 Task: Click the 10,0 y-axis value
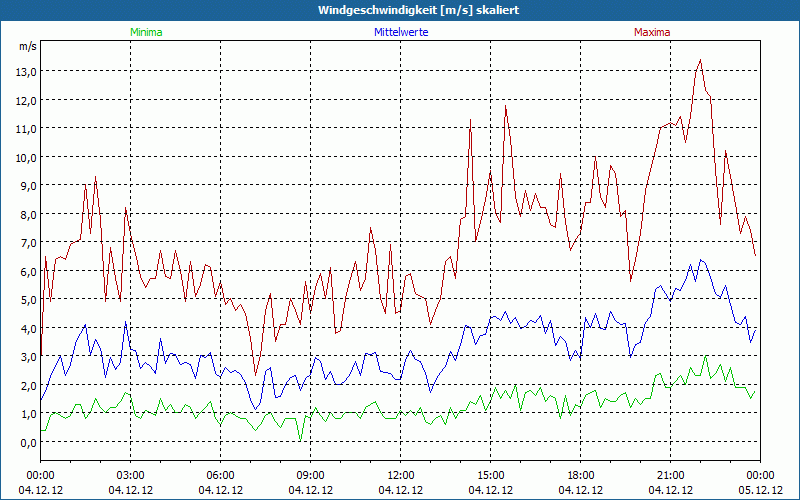[28, 157]
